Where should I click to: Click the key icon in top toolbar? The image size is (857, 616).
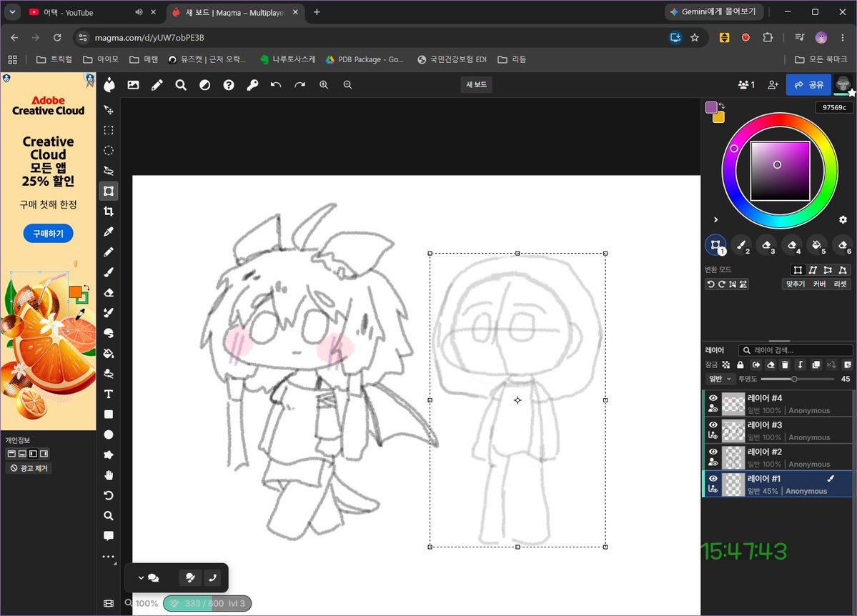(252, 85)
